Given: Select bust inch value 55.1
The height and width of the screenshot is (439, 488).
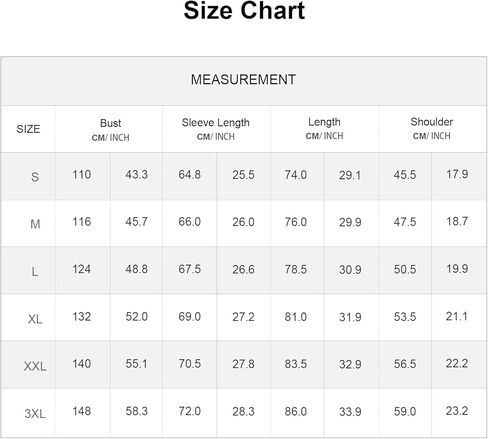Looking at the screenshot, I should click(136, 364).
